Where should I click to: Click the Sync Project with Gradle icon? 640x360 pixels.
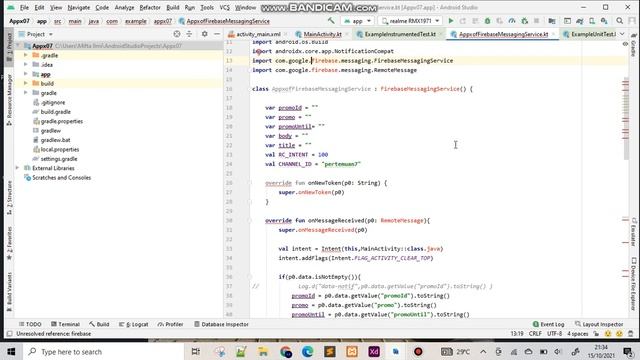pos(580,21)
